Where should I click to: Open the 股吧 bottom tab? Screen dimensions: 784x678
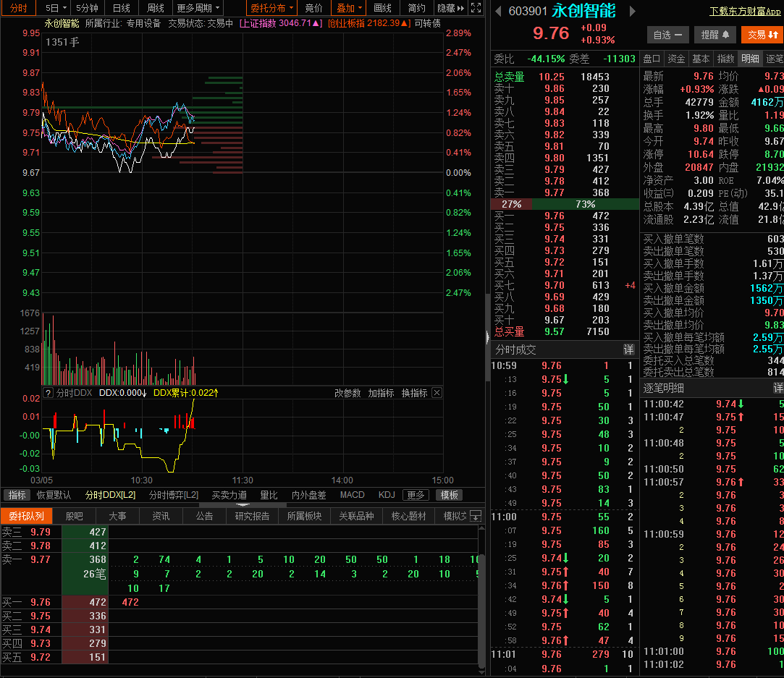(74, 516)
